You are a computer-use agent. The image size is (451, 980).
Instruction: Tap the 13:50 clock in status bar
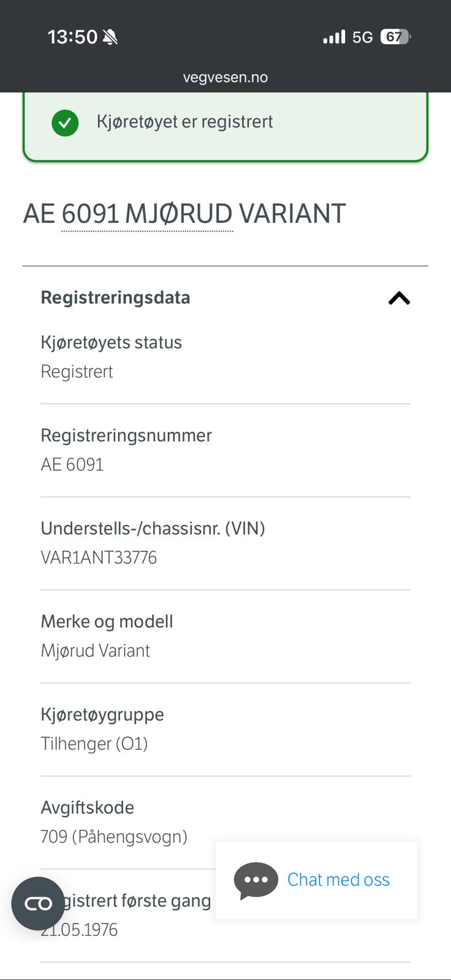(x=72, y=37)
